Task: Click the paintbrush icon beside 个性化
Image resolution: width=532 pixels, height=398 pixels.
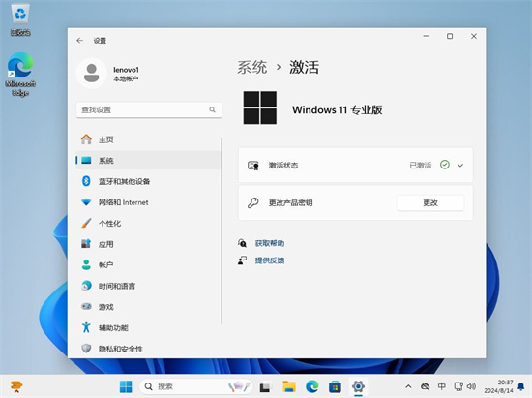Action: point(86,223)
